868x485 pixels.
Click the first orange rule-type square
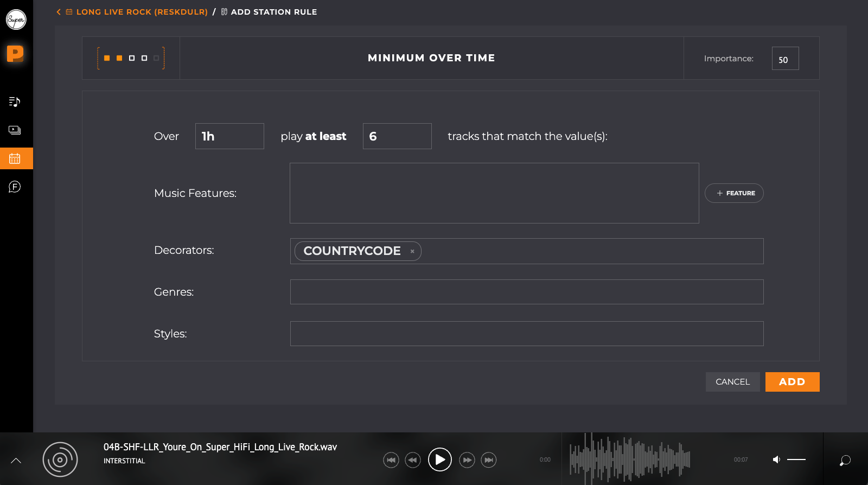[x=107, y=58]
